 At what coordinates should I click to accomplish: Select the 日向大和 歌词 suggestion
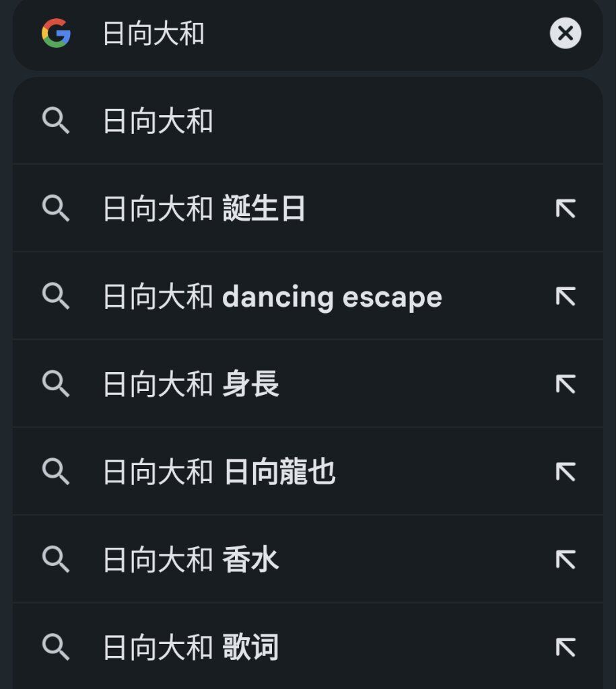pos(308,647)
